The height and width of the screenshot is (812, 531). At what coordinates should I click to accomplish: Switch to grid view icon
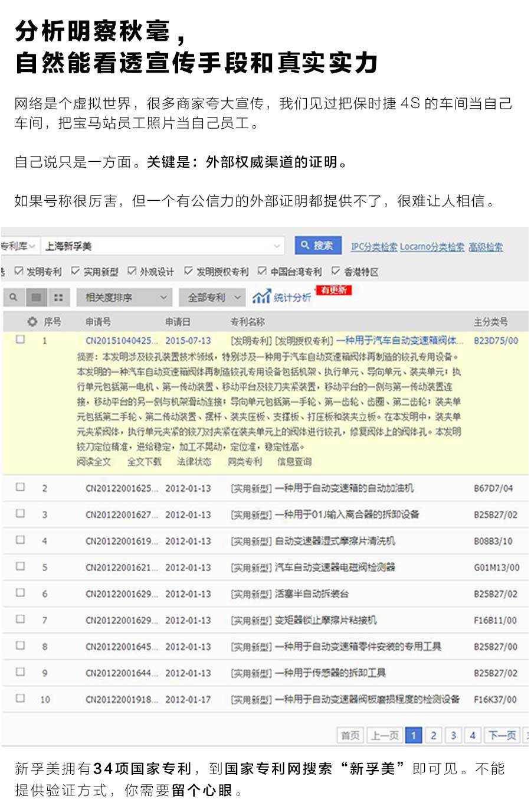pyautogui.click(x=58, y=297)
